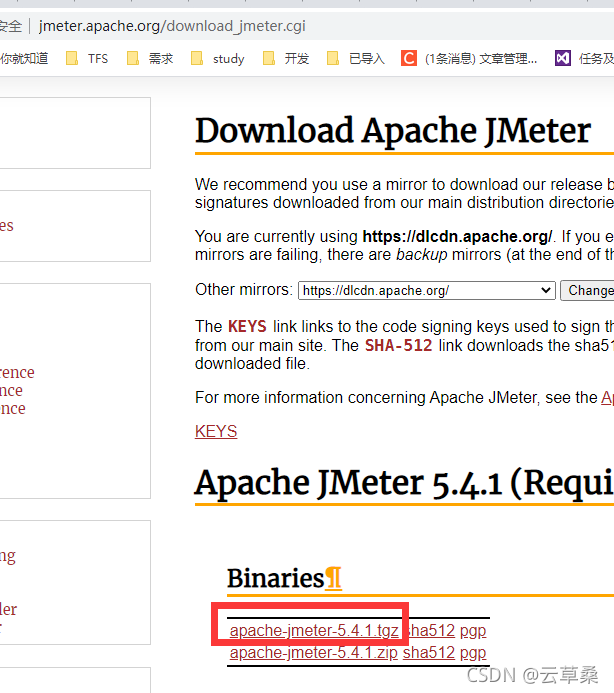614x693 pixels.
Task: Open the study bookmark folder
Action: click(217, 58)
